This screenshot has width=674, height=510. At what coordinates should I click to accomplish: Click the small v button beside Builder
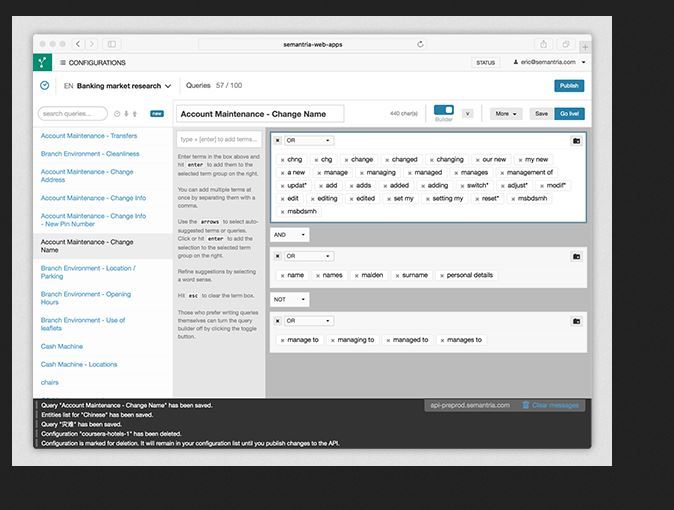pos(467,114)
